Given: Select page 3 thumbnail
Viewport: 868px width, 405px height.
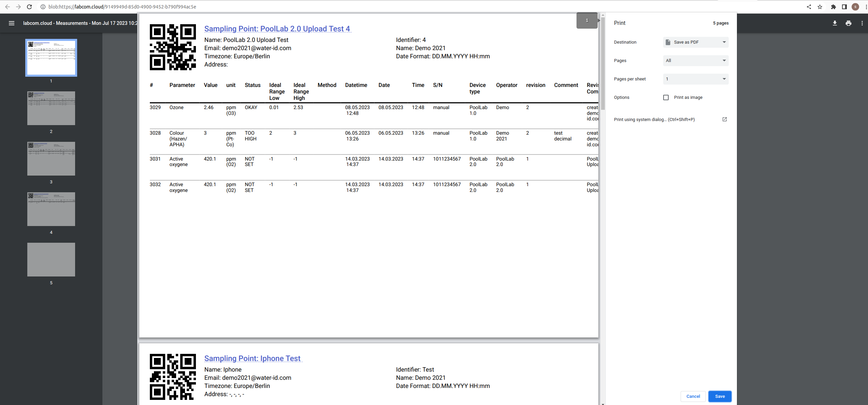Looking at the screenshot, I should 51,159.
